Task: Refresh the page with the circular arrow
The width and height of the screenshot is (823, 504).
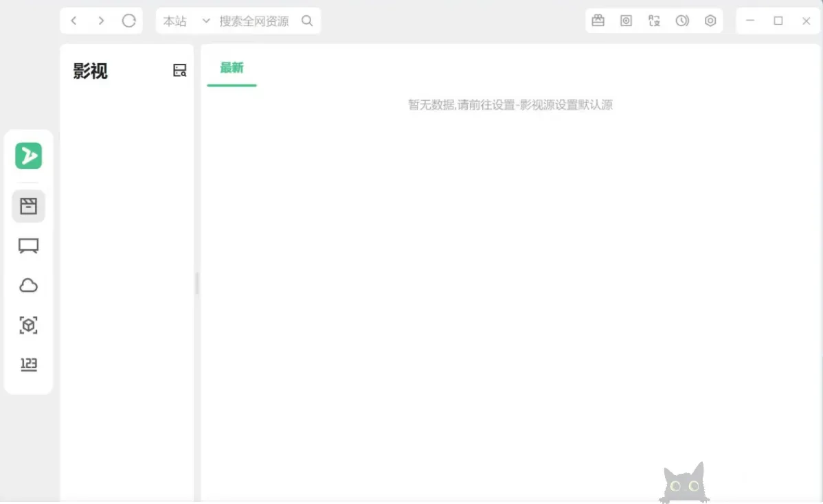Action: coord(128,21)
